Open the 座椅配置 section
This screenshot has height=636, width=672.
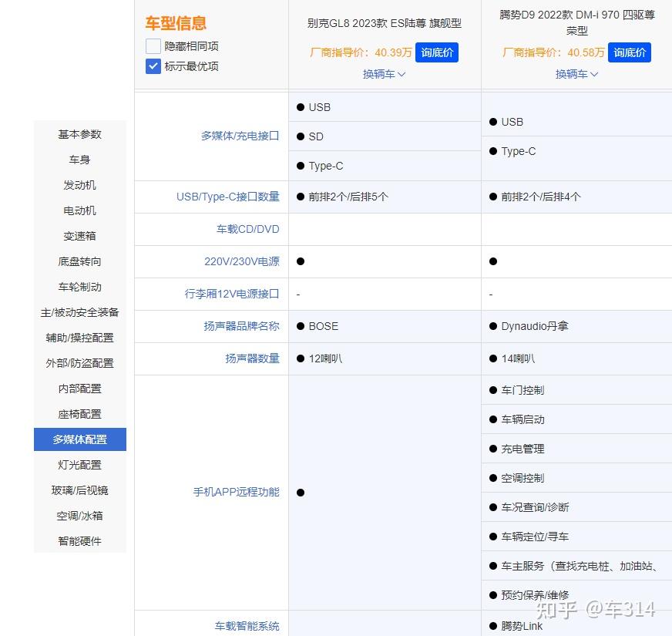79,414
